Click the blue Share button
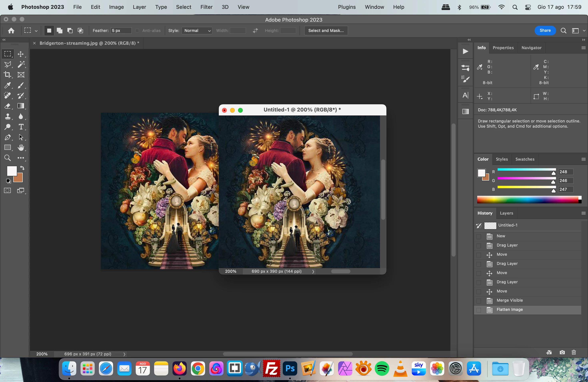This screenshot has width=588, height=382. [545, 31]
